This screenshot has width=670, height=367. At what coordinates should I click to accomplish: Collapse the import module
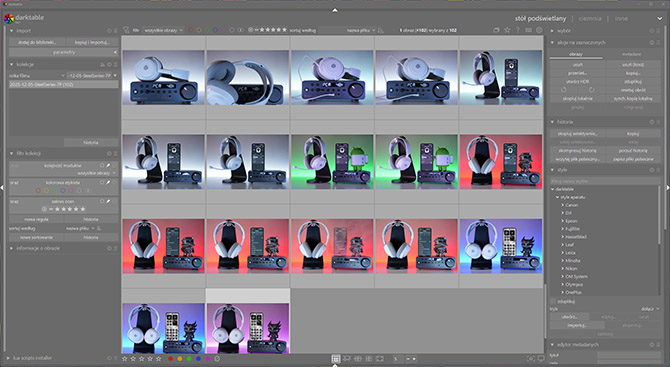pyautogui.click(x=12, y=31)
